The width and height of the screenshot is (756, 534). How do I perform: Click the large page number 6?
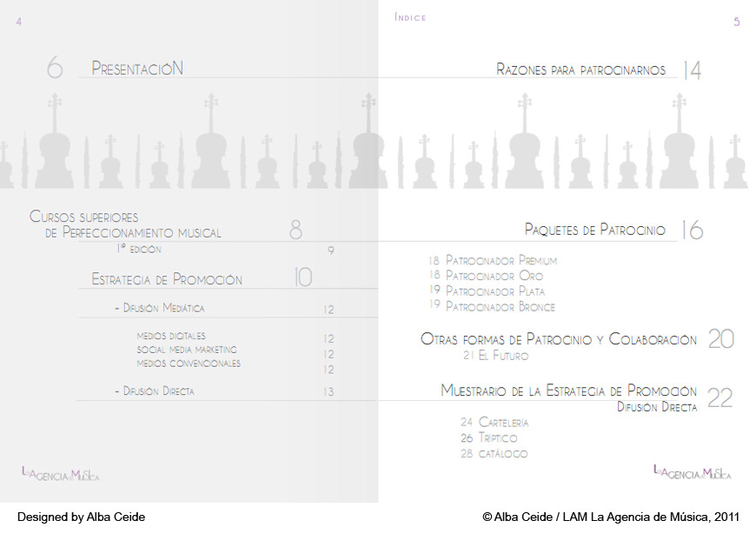55,67
